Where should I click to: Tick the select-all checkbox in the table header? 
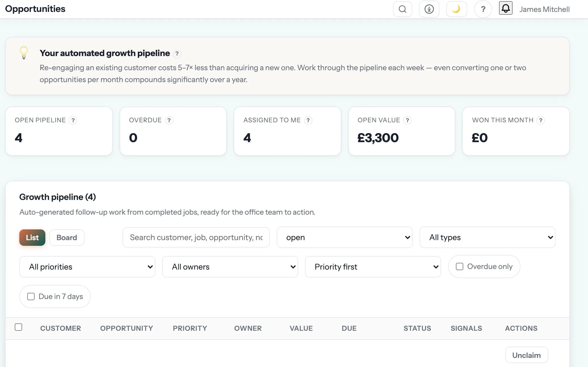18,327
